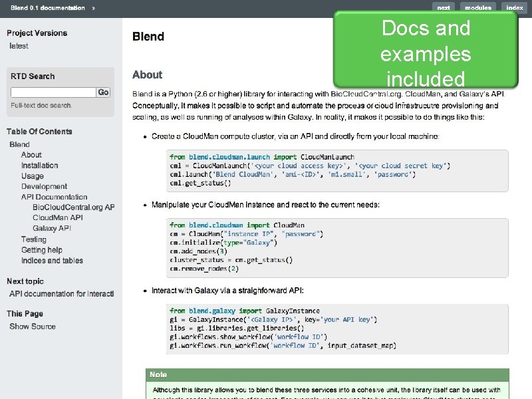Open the general index link
This screenshot has height=399, width=532.
point(514,8)
